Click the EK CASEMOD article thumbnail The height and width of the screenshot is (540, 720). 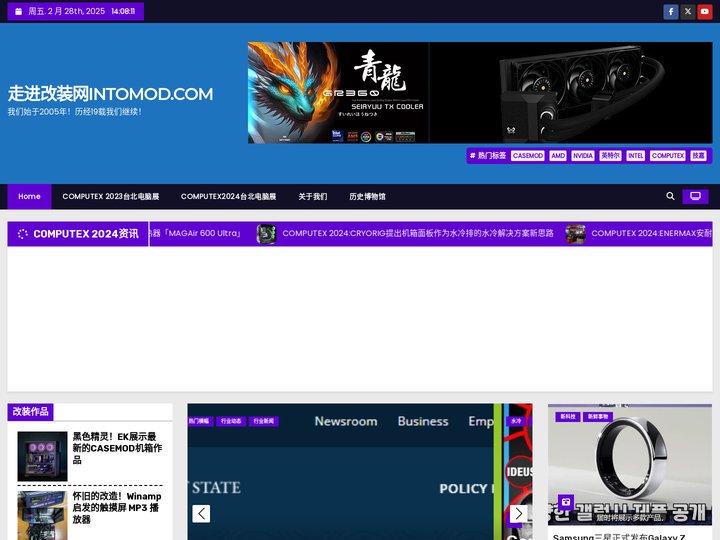42,456
